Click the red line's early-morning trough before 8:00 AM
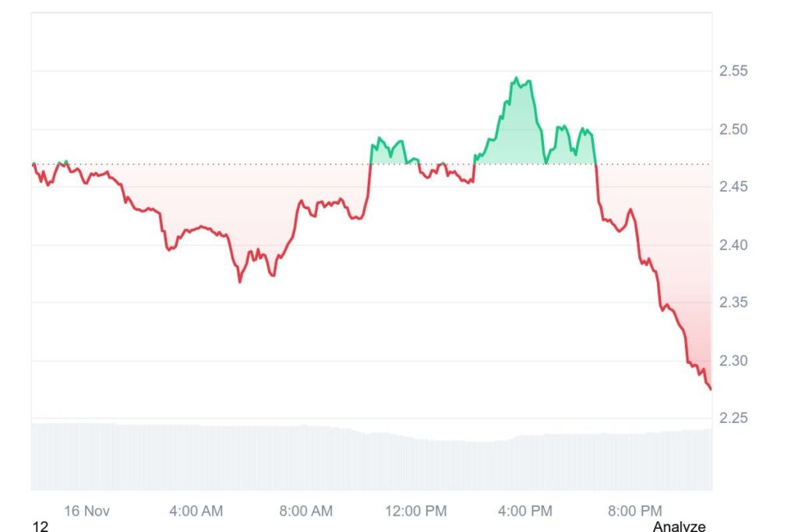Viewport: 798px width, 532px height. coord(239,281)
